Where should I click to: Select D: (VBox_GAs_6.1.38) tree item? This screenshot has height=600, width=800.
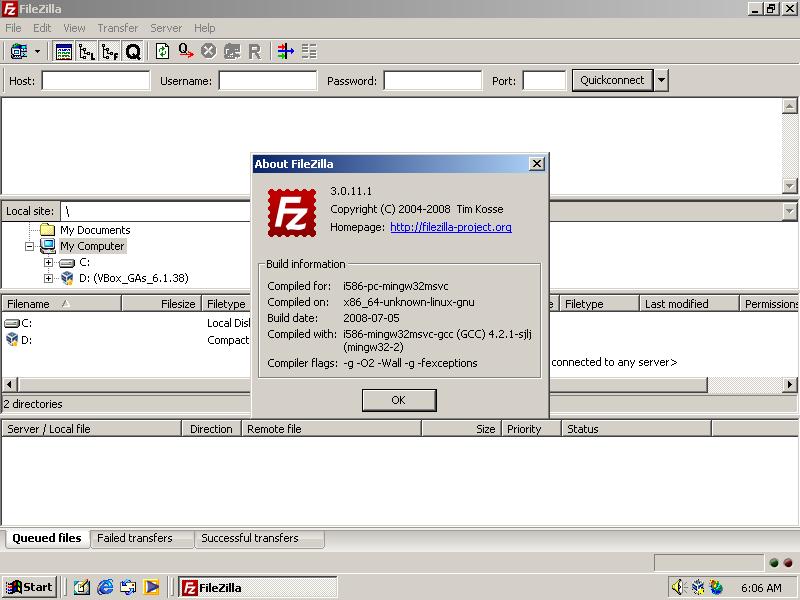coord(134,278)
